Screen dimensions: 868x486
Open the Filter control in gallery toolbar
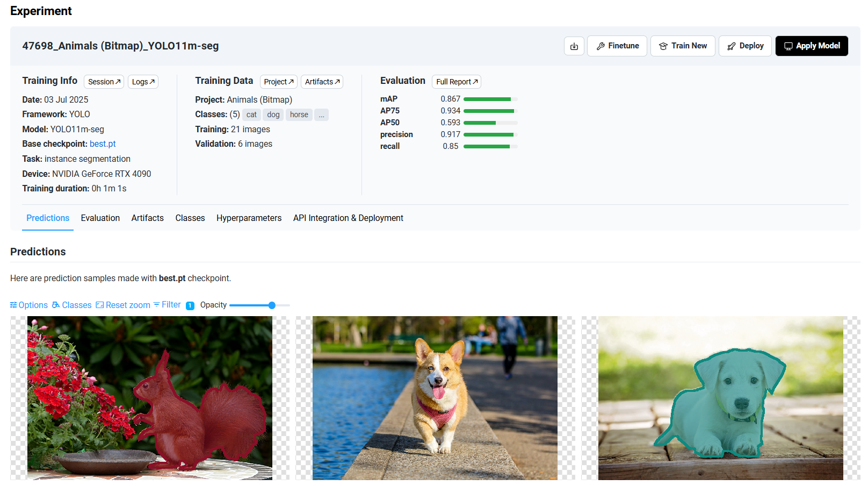point(167,305)
